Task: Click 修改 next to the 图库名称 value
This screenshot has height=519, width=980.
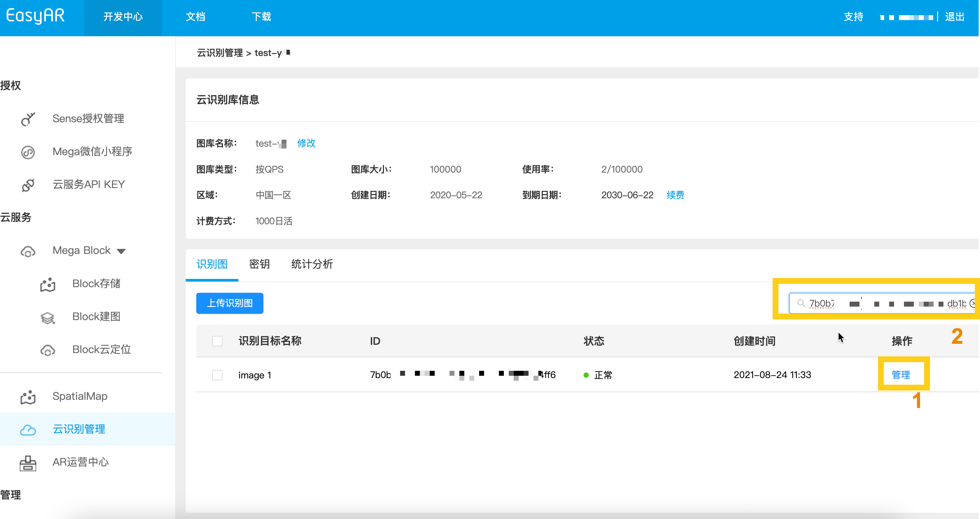Action: tap(306, 144)
